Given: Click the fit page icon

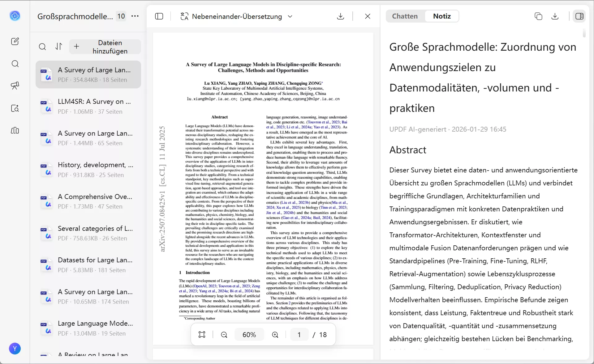Looking at the screenshot, I should [202, 335].
